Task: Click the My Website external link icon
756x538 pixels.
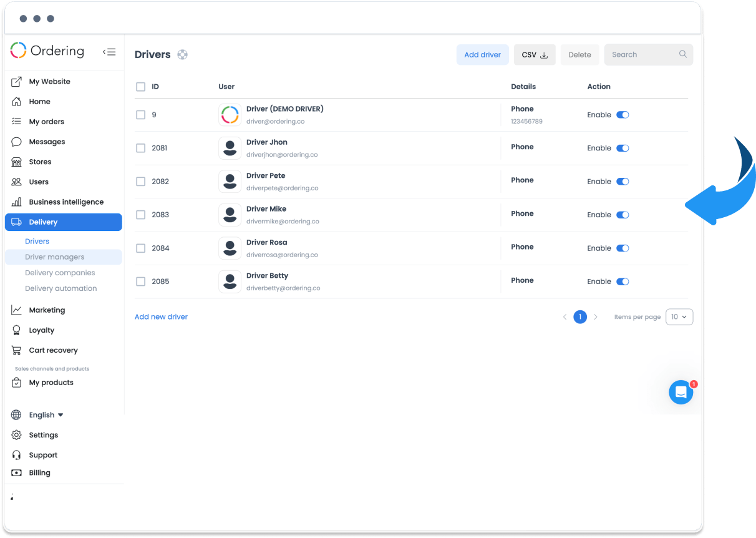Action: click(x=17, y=82)
